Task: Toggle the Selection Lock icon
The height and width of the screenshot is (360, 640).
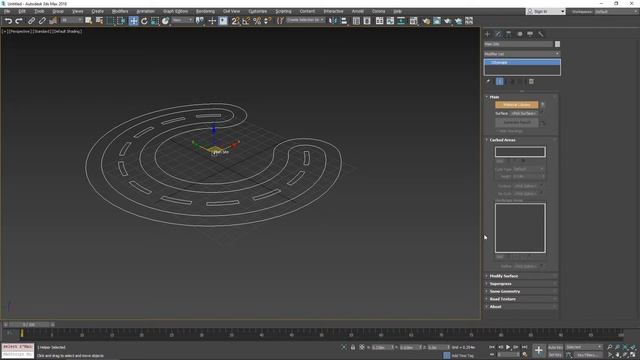Action: coord(353,347)
